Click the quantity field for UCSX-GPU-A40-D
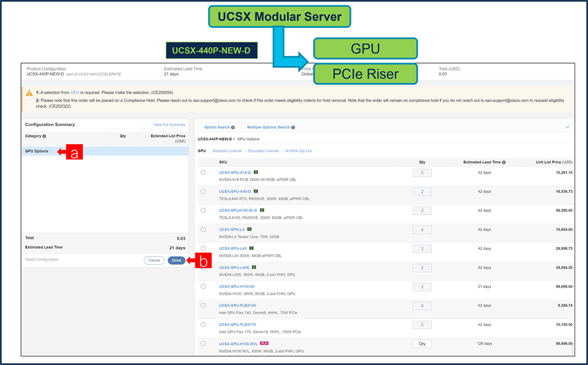588x365 pixels. tap(422, 192)
